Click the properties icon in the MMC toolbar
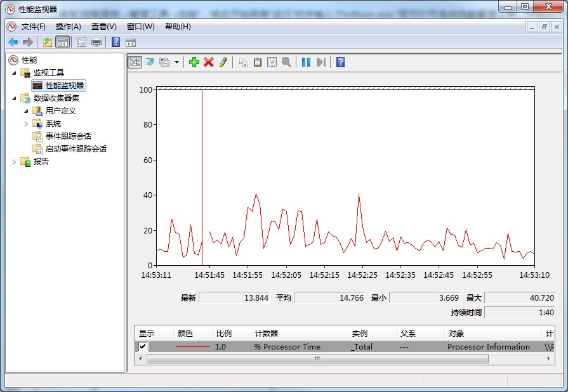Viewport: 568px width, 392px height. pyautogui.click(x=81, y=42)
